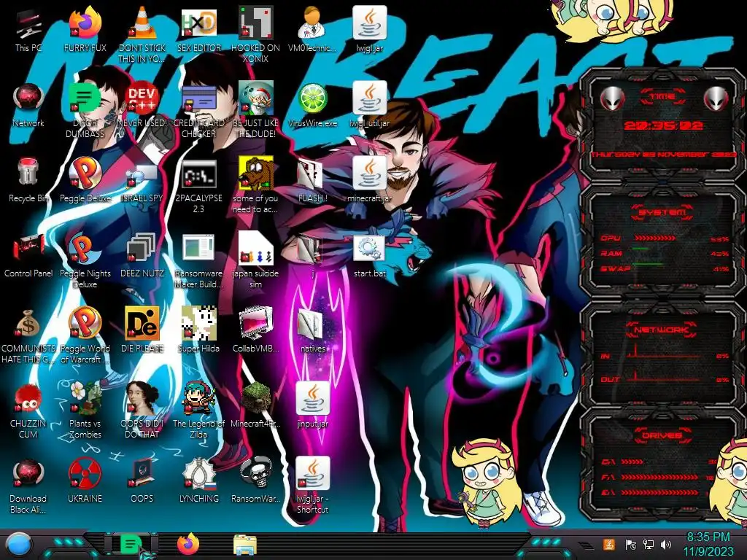This screenshot has width=747, height=560.
Task: Launch Plants vs Zombies game
Action: (x=85, y=411)
